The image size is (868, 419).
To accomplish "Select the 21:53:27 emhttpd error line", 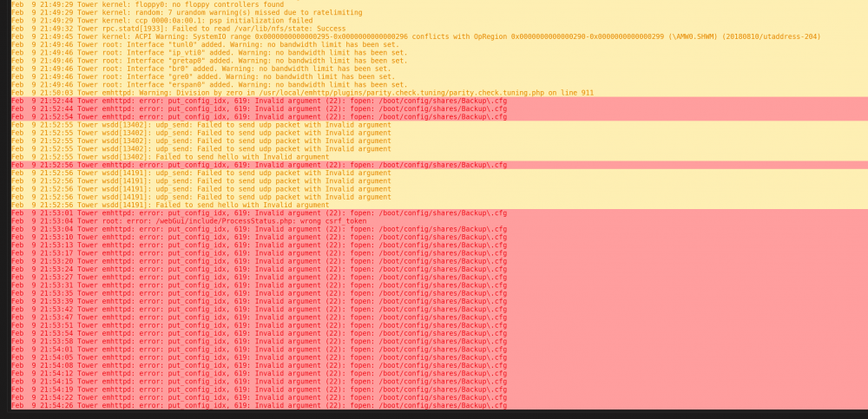I will [x=259, y=278].
